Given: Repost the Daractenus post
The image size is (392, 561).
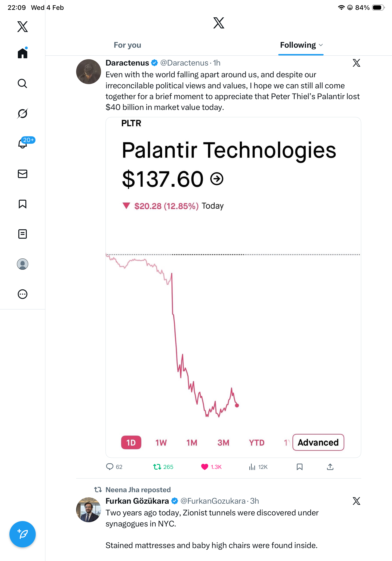Looking at the screenshot, I should (x=157, y=467).
